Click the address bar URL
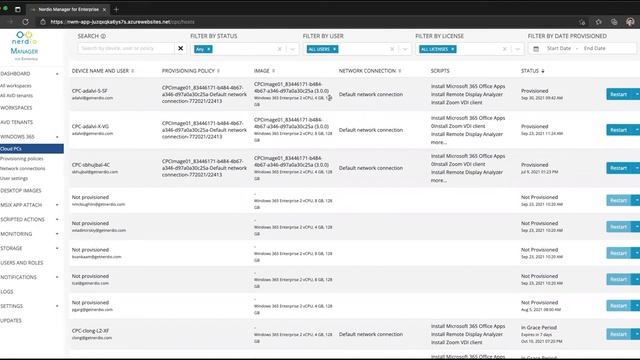Screen dimensions: 640x360 coord(122,22)
